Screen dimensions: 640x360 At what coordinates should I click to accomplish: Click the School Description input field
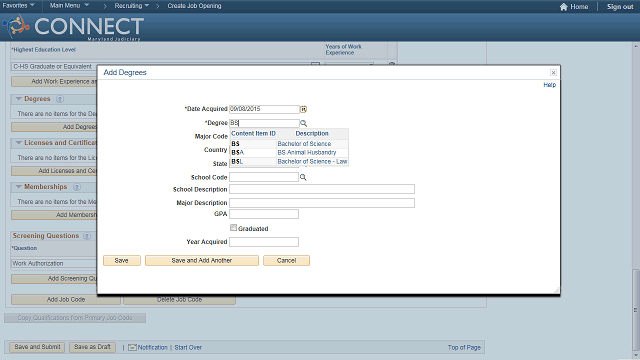[322, 189]
